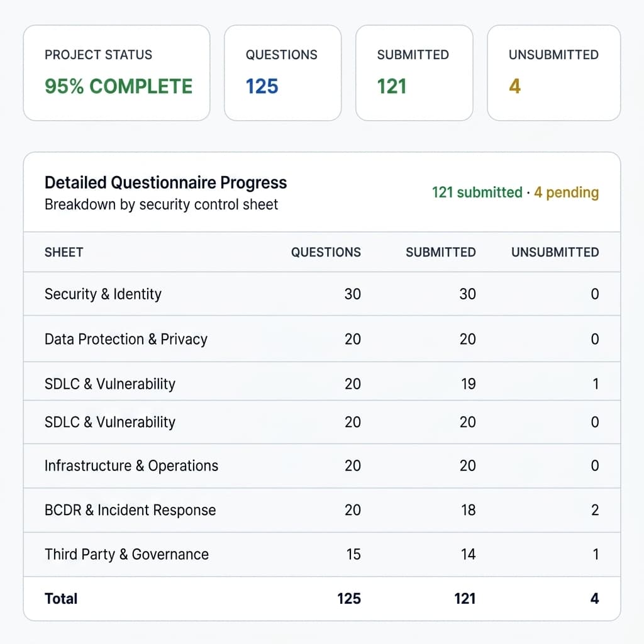Click the QUESTIONS label in the summary card

pyautogui.click(x=281, y=55)
